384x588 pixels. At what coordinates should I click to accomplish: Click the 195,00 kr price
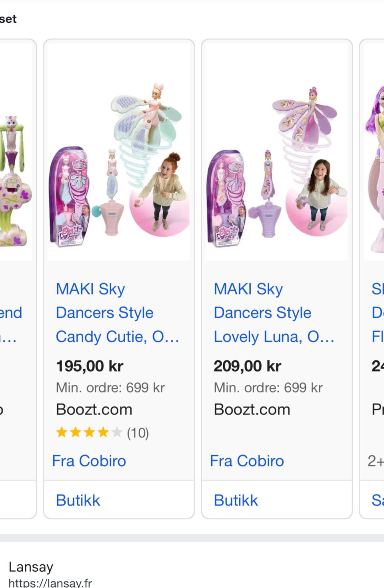click(x=90, y=366)
